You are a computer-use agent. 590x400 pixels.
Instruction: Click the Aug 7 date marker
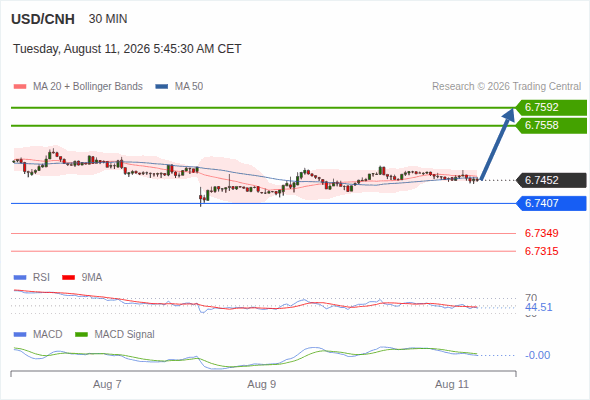tap(107, 384)
